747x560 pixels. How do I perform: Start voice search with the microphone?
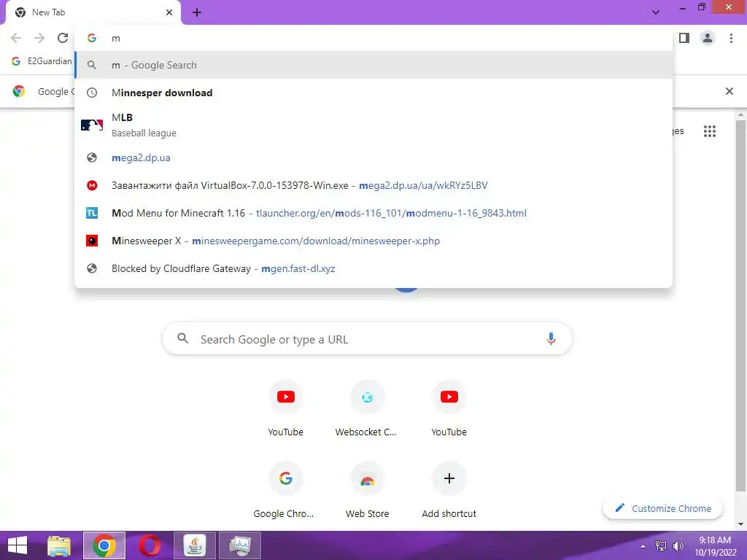[x=551, y=338]
